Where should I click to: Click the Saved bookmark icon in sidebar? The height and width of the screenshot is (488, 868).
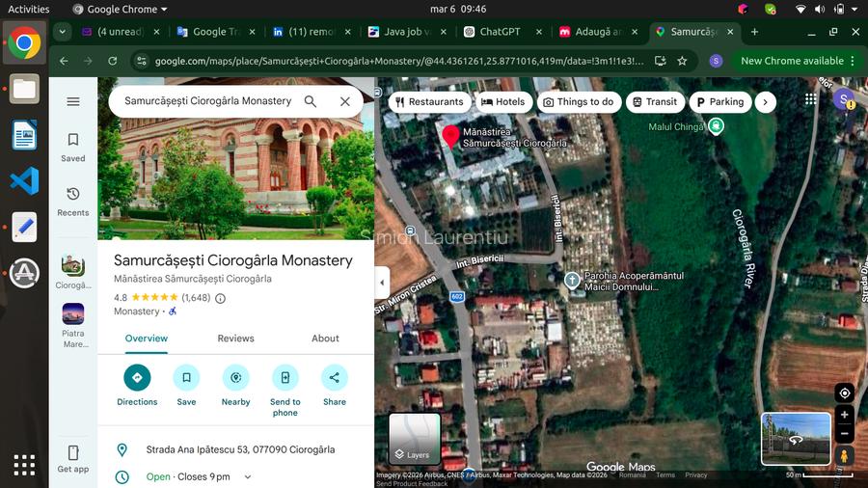pos(73,141)
